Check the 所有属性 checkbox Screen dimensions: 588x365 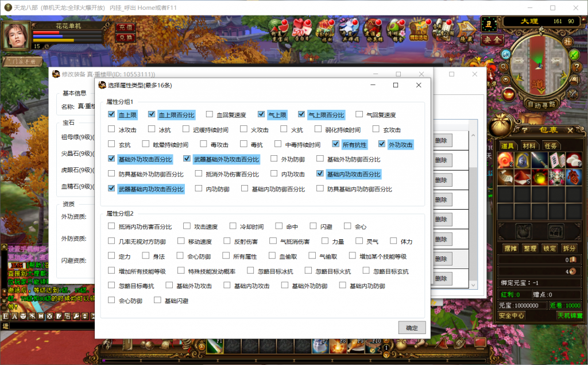pyautogui.click(x=226, y=256)
